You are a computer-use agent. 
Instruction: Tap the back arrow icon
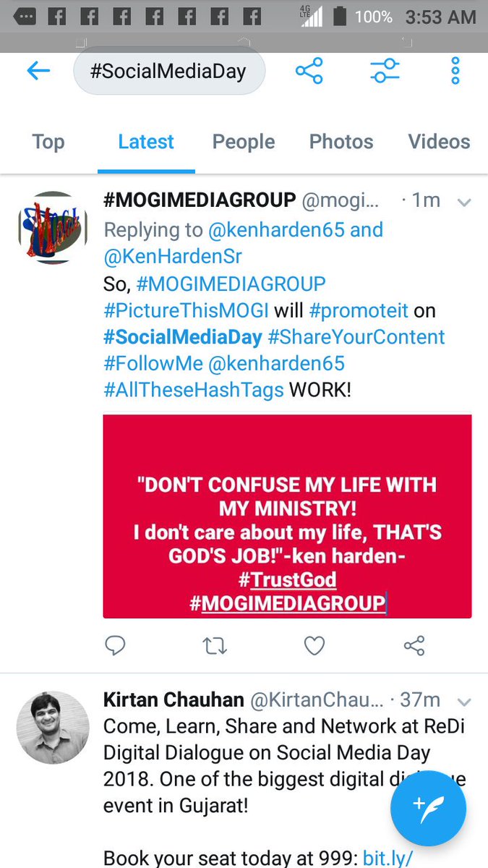[x=38, y=71]
